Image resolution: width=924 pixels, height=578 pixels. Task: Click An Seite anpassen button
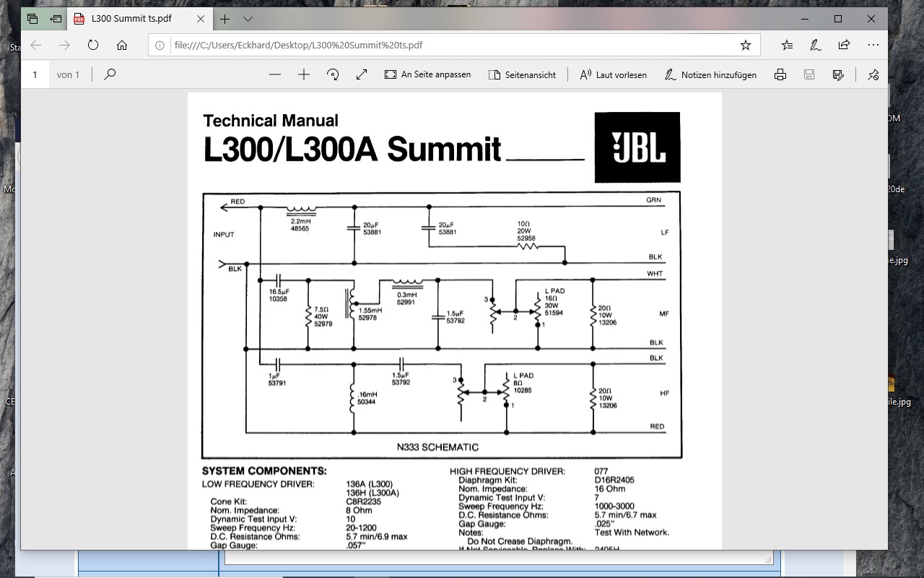[x=427, y=74]
